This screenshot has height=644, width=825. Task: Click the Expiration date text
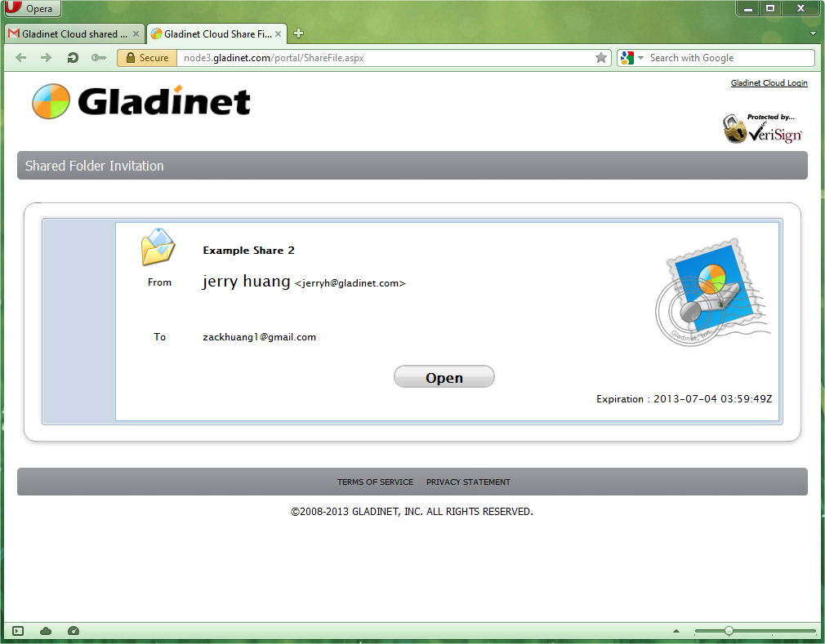point(684,399)
